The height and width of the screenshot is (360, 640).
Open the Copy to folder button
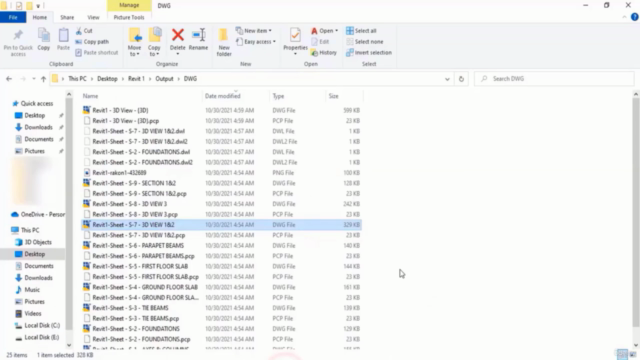[x=154, y=42]
